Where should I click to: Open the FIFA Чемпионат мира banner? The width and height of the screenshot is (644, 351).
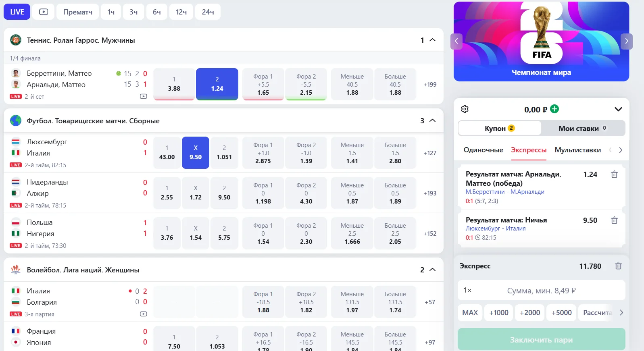[x=541, y=41]
